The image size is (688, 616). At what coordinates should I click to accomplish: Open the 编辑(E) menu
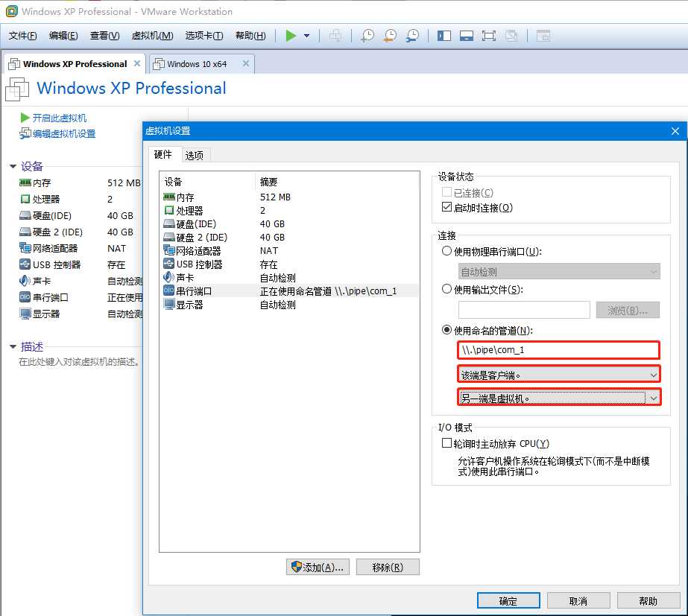tap(63, 36)
